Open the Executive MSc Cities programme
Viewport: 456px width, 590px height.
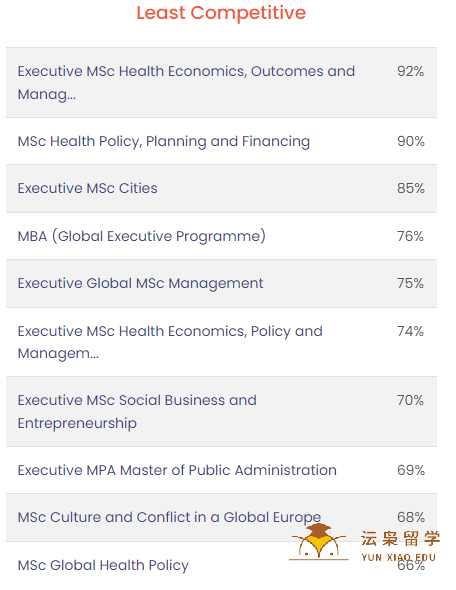(x=221, y=189)
